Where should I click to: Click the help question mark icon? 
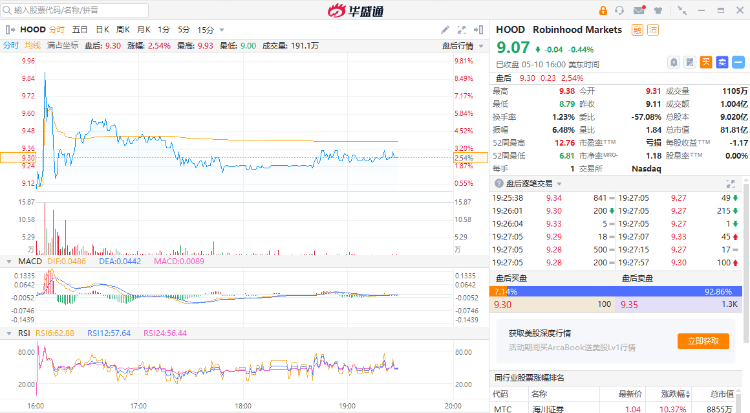coord(499,183)
